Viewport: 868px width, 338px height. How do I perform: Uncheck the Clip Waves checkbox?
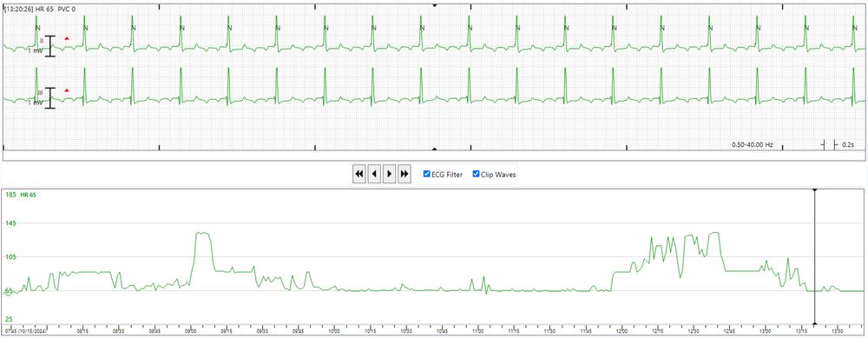476,174
